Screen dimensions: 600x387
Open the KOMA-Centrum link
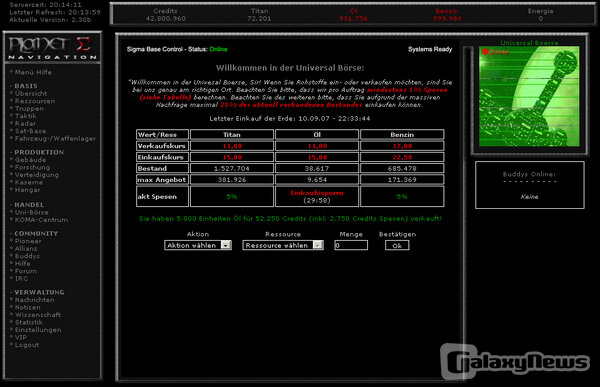click(x=41, y=220)
